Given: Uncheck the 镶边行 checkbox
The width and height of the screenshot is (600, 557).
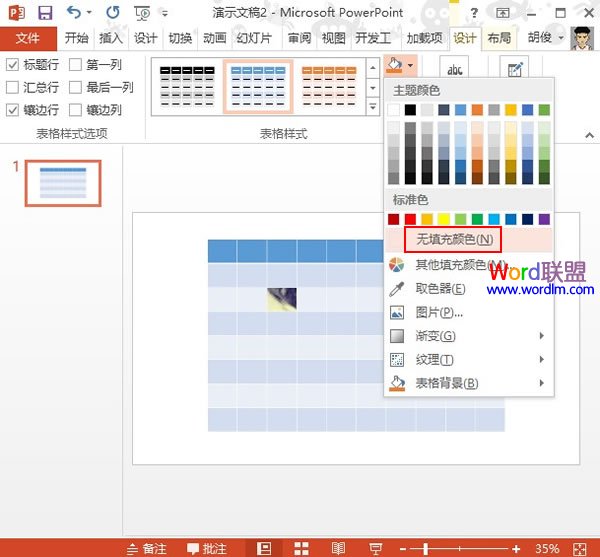Looking at the screenshot, I should (x=12, y=110).
